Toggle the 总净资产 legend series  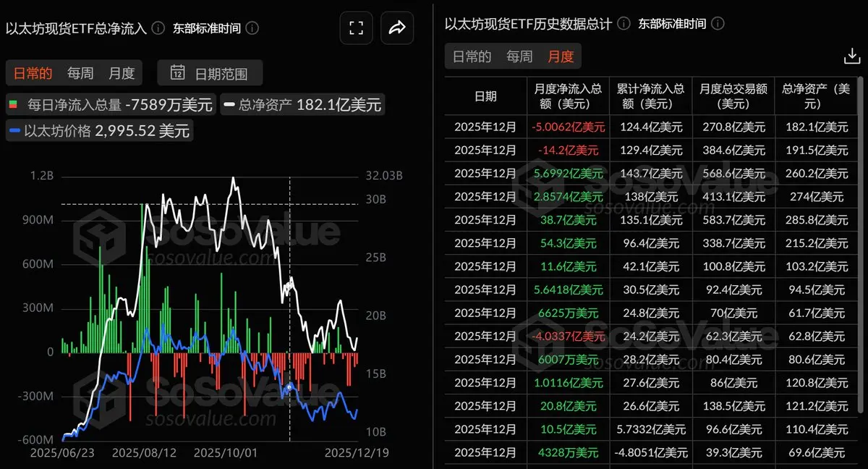[x=302, y=104]
